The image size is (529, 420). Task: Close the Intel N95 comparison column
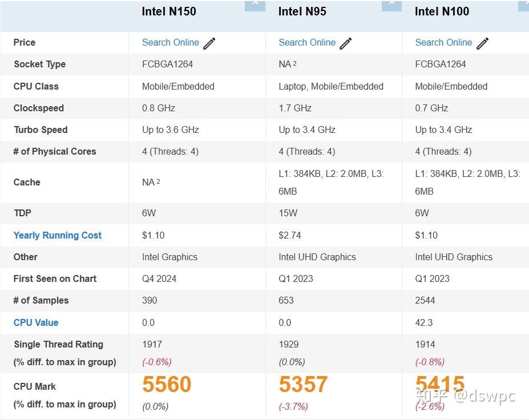[x=391, y=3]
